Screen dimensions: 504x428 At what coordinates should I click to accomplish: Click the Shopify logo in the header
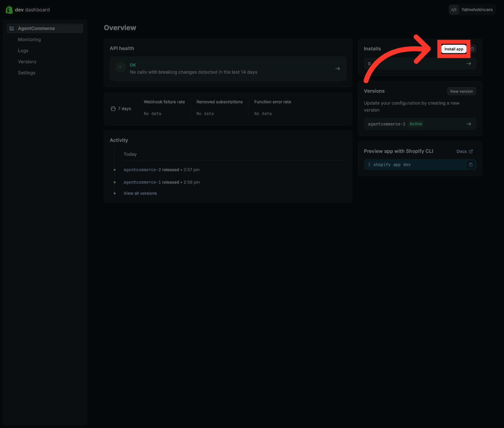click(x=9, y=10)
